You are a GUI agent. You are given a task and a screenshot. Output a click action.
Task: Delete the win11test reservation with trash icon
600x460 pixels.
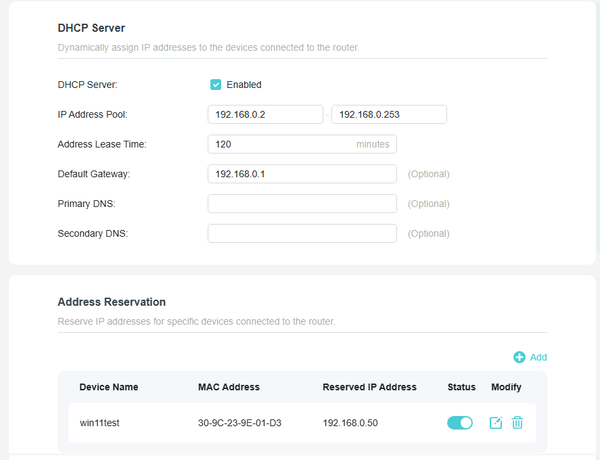(517, 423)
